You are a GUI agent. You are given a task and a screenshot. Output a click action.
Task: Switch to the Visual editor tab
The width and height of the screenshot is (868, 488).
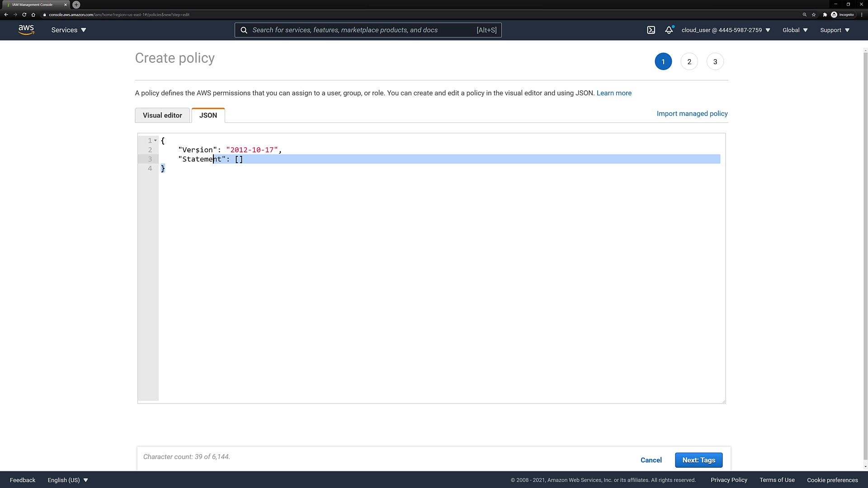tap(162, 115)
